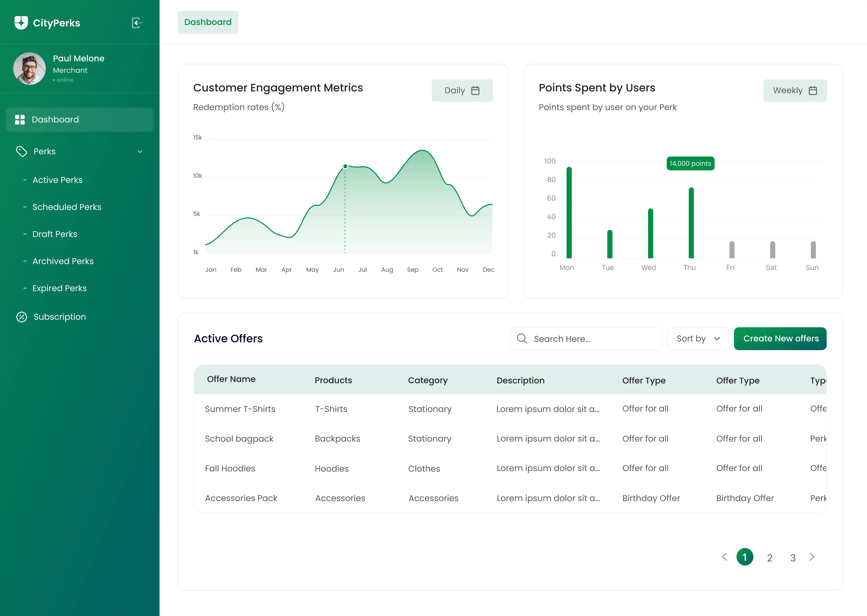
Task: Go to page 2 of offers
Action: [769, 558]
